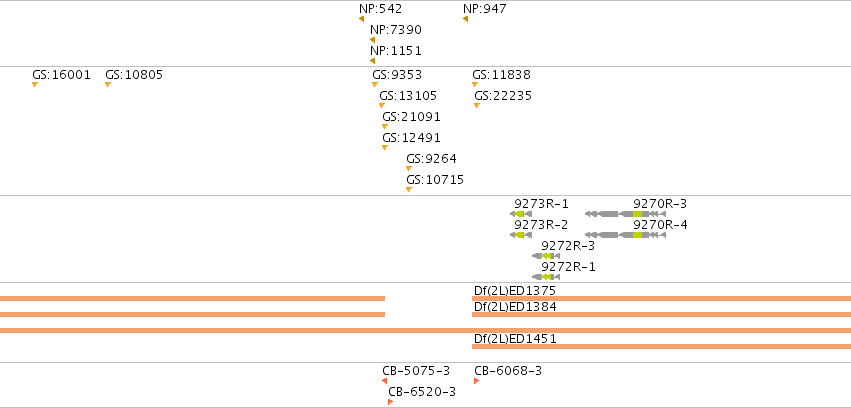Select the Df(2L)ED1384 deficiency bar

tap(662, 315)
